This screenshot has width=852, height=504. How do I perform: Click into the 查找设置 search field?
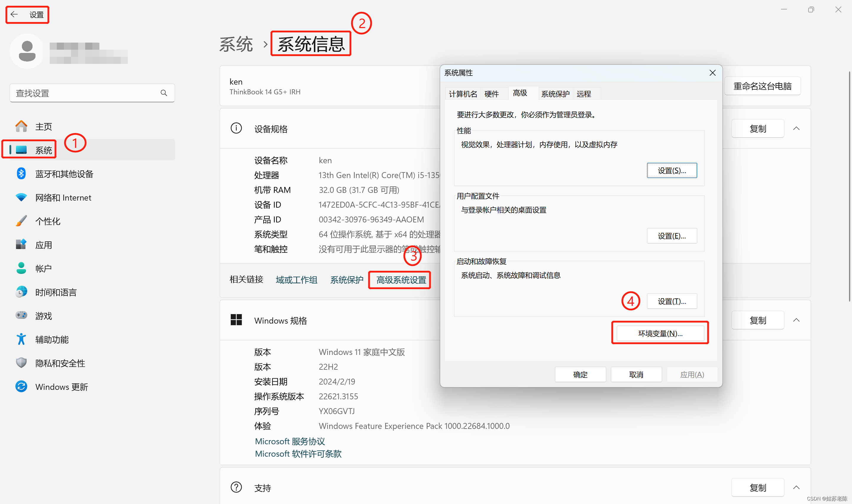(x=85, y=93)
